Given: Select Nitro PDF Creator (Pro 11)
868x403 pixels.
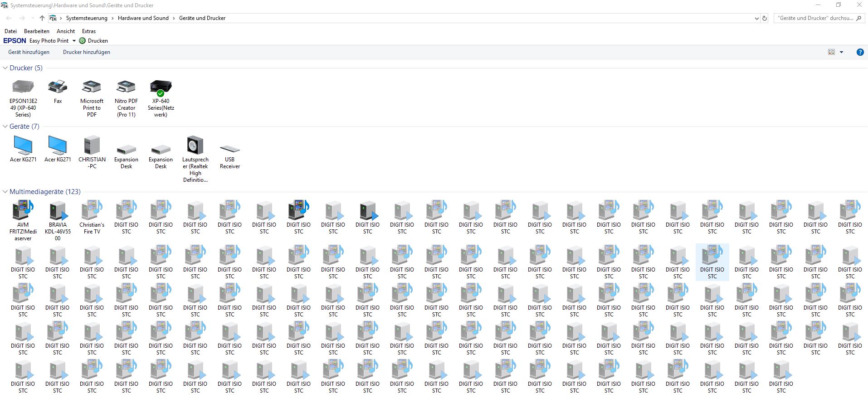Looking at the screenshot, I should 126,98.
